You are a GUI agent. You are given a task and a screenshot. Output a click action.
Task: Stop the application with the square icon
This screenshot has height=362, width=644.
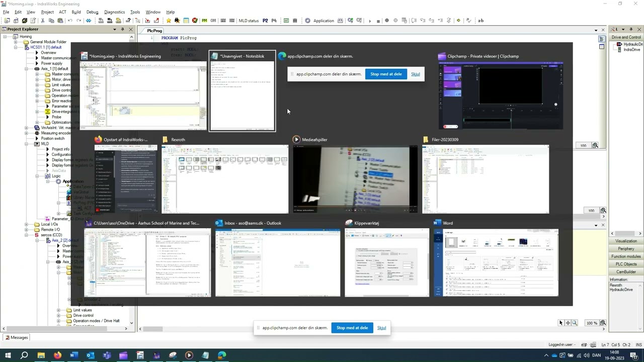(378, 21)
